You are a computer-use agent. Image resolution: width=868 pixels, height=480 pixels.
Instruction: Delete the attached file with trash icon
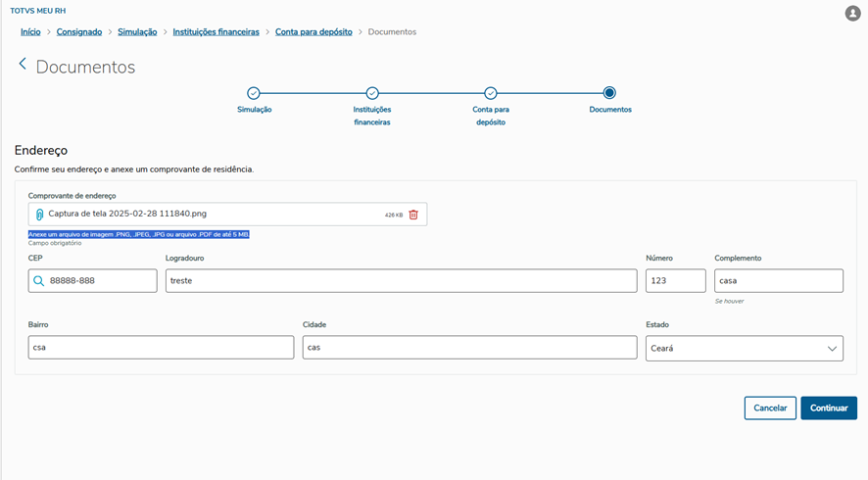click(413, 215)
